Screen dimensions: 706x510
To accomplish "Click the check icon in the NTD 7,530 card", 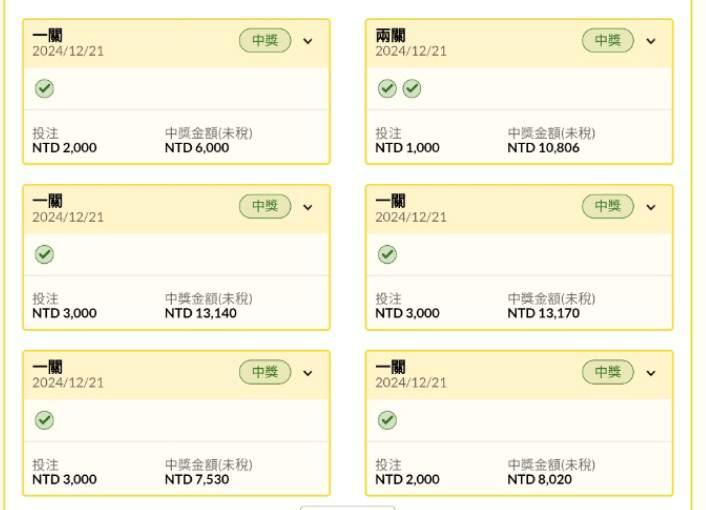I will (x=44, y=420).
